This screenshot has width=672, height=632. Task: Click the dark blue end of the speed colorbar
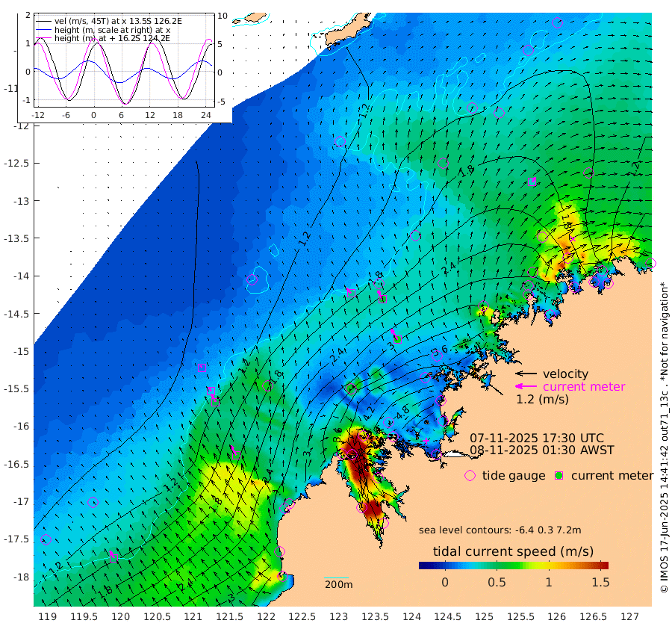[x=423, y=565]
